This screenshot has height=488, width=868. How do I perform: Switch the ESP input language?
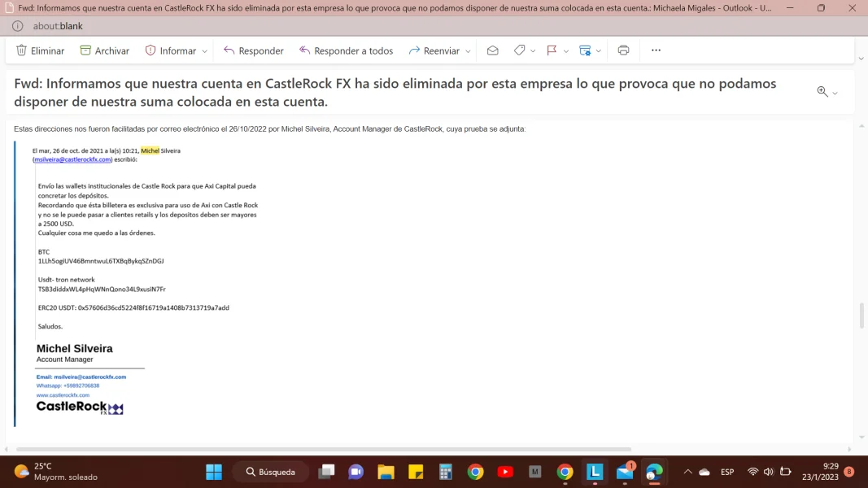coord(727,472)
